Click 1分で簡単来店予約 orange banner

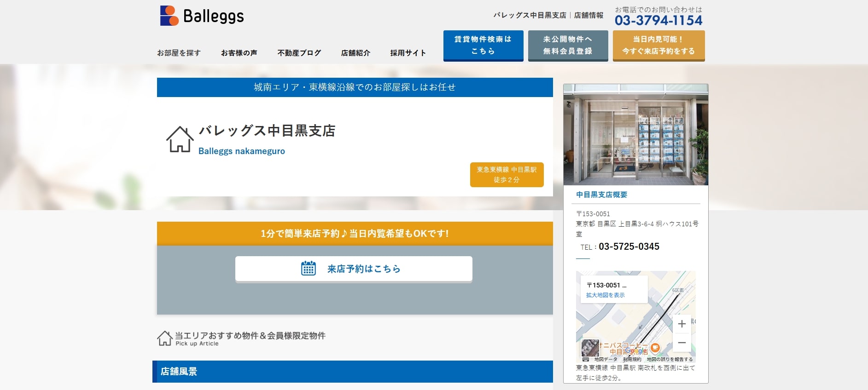point(355,234)
